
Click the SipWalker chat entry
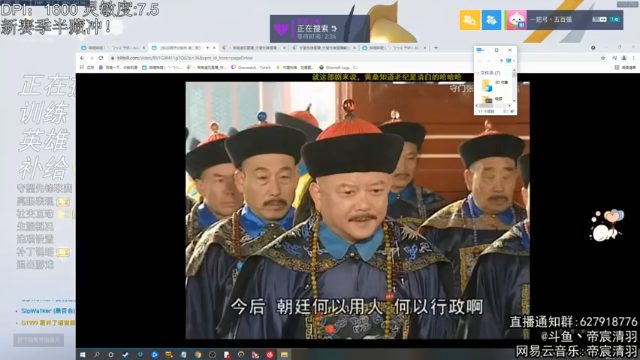(48, 311)
